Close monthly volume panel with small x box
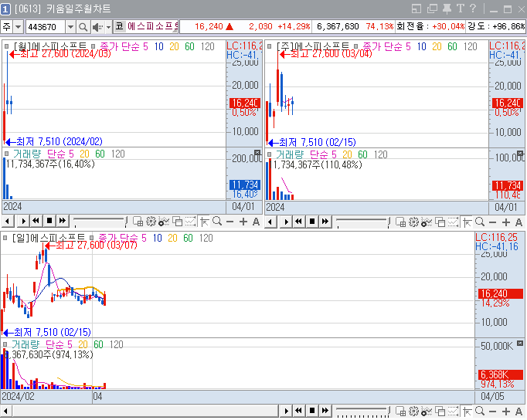The height and width of the screenshot is (420, 527). [x=257, y=153]
